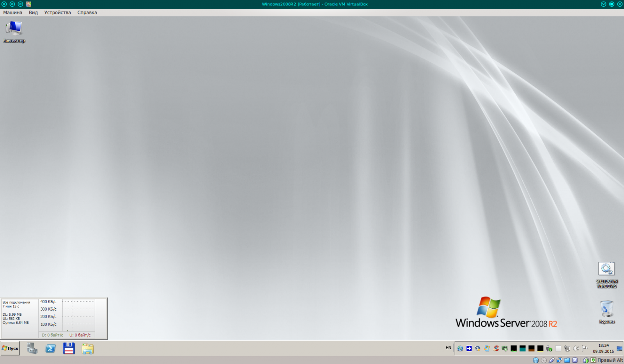Click the network connection tray icon
This screenshot has width=624, height=364.
(567, 348)
